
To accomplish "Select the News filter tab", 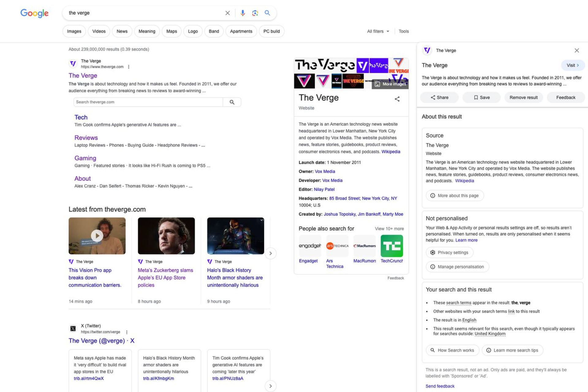I will (x=122, y=31).
